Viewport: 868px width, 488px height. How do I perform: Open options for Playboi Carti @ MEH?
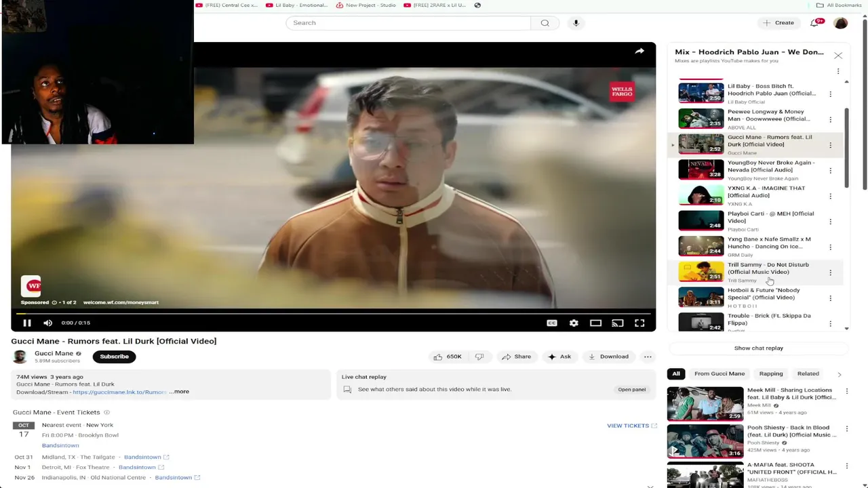click(830, 222)
